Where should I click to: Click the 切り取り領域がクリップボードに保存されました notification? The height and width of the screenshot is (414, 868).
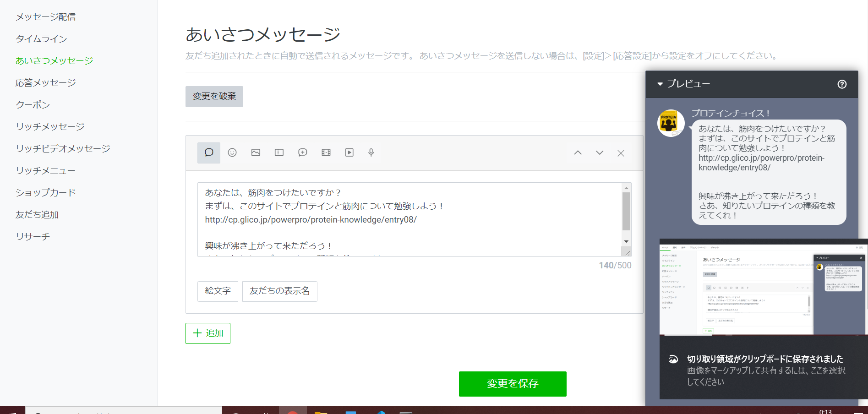pos(765,359)
